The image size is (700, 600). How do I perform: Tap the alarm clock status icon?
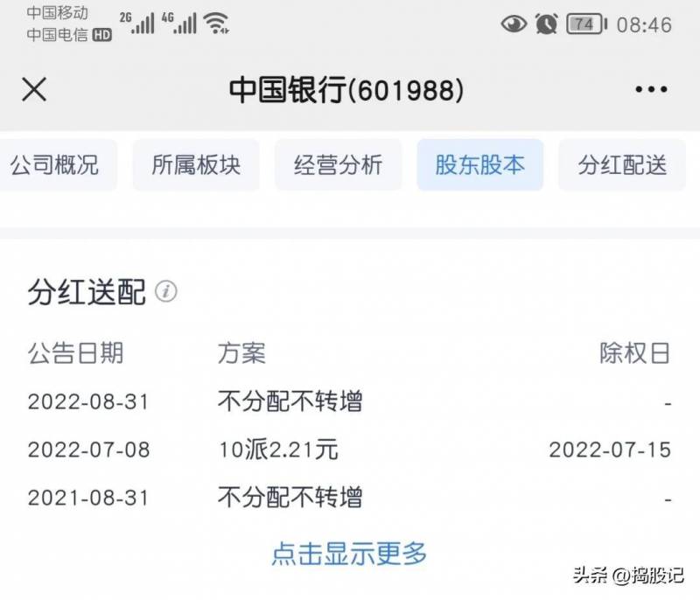[x=547, y=24]
